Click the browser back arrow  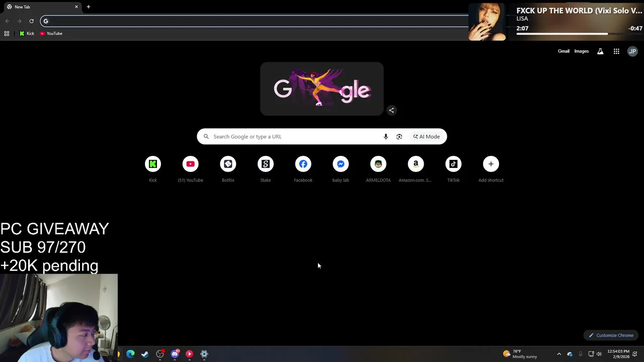(7, 21)
